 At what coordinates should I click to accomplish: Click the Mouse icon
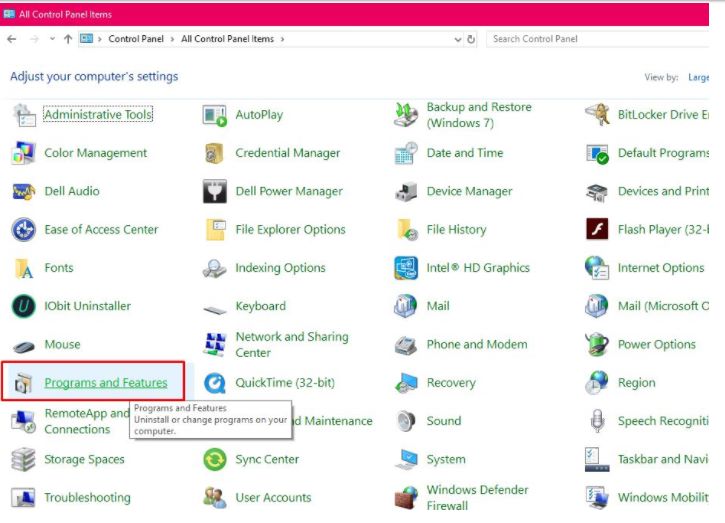pos(24,346)
